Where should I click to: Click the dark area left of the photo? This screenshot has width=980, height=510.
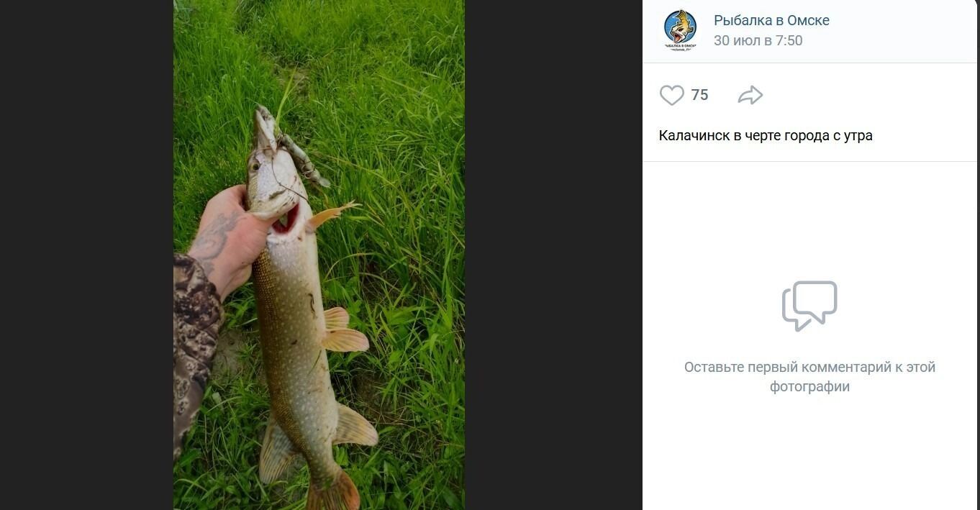pos(86,252)
